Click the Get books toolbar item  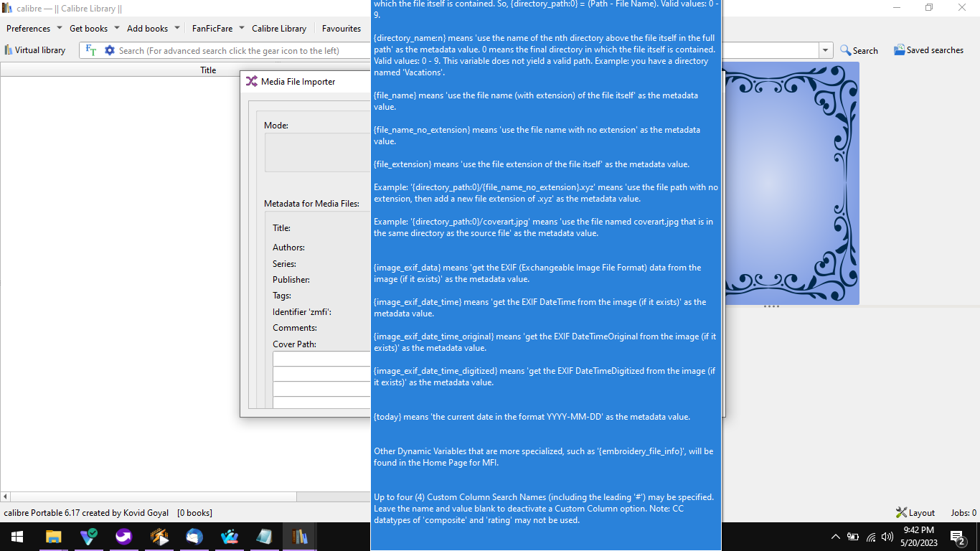pyautogui.click(x=88, y=29)
